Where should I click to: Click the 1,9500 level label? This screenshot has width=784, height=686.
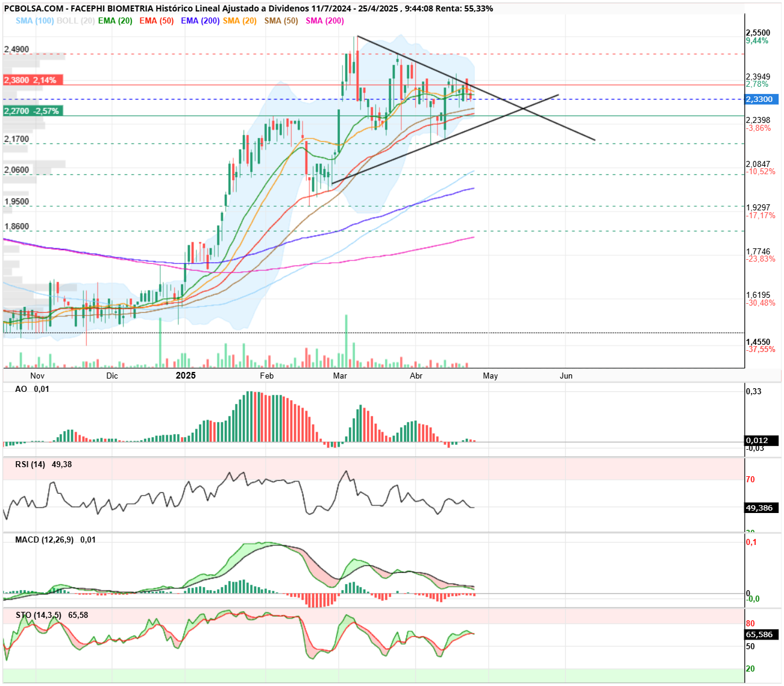click(16, 202)
